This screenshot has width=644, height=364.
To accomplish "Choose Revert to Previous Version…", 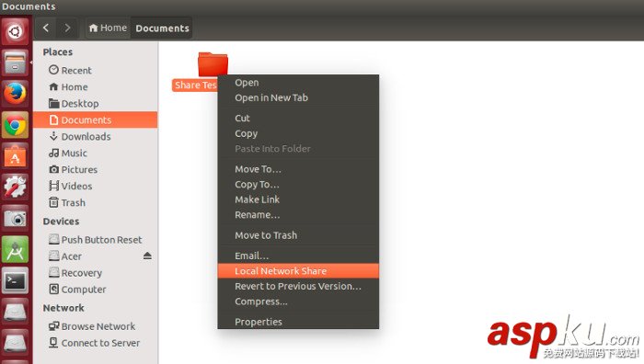I will point(298,286).
